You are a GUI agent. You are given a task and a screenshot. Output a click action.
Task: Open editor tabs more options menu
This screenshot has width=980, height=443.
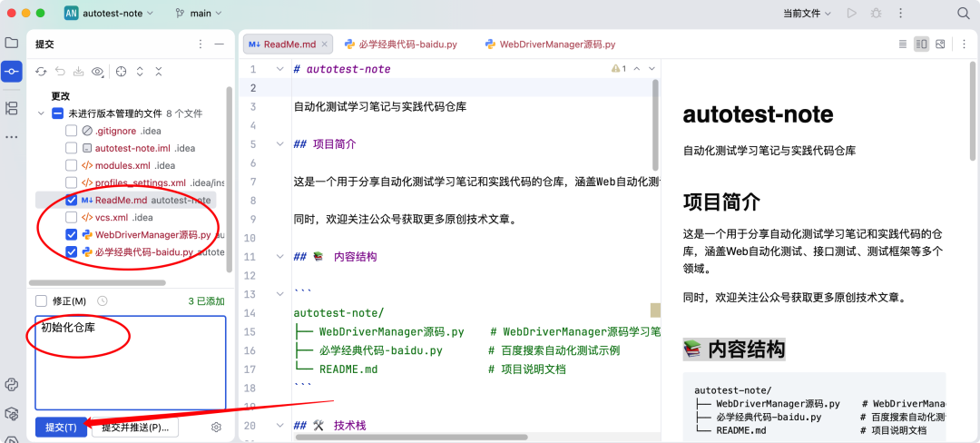963,44
